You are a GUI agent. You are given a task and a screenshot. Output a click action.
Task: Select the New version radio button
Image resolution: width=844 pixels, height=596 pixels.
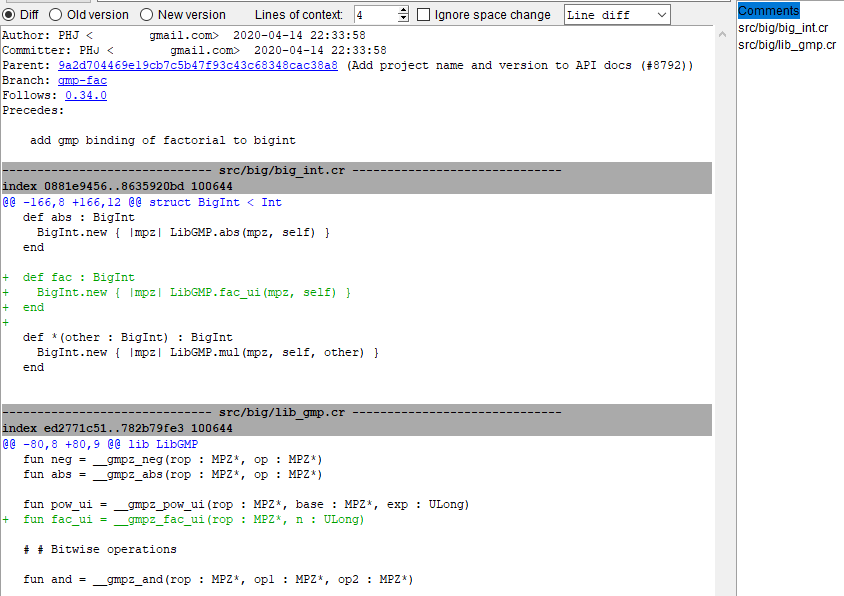point(146,15)
